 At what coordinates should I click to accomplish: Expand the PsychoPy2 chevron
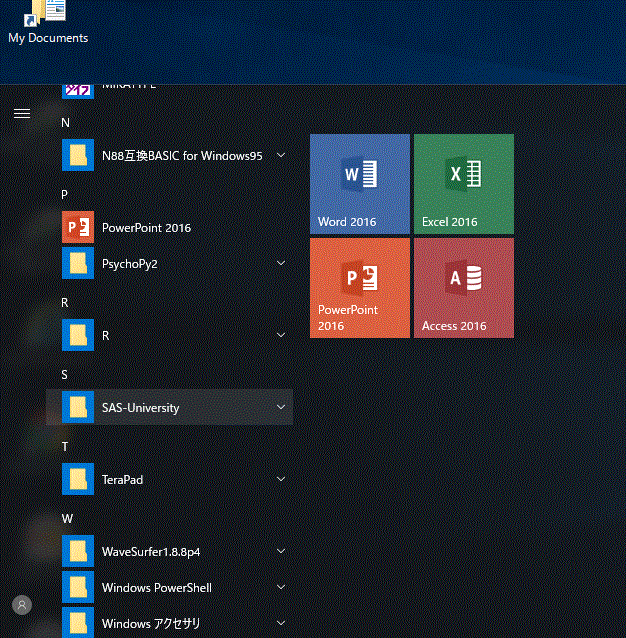[x=281, y=263]
